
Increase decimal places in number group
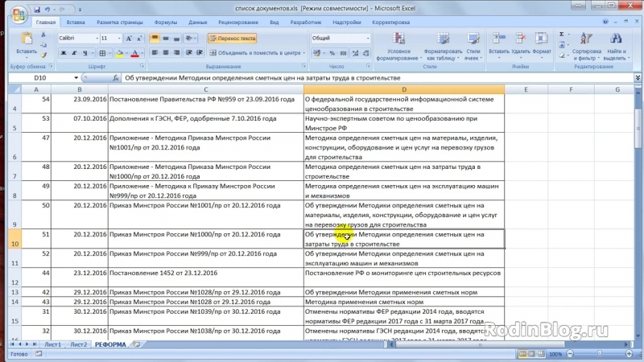(355, 53)
